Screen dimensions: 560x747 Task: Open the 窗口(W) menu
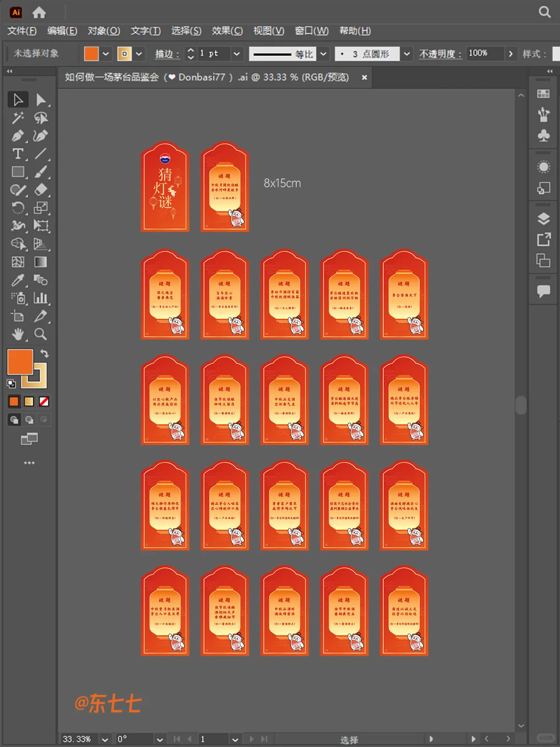tap(312, 31)
